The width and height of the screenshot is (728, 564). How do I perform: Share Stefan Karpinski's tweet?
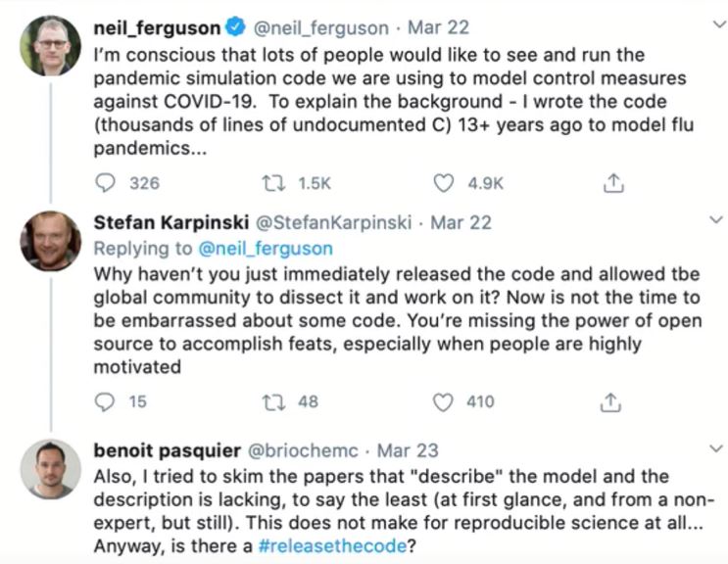tap(613, 401)
